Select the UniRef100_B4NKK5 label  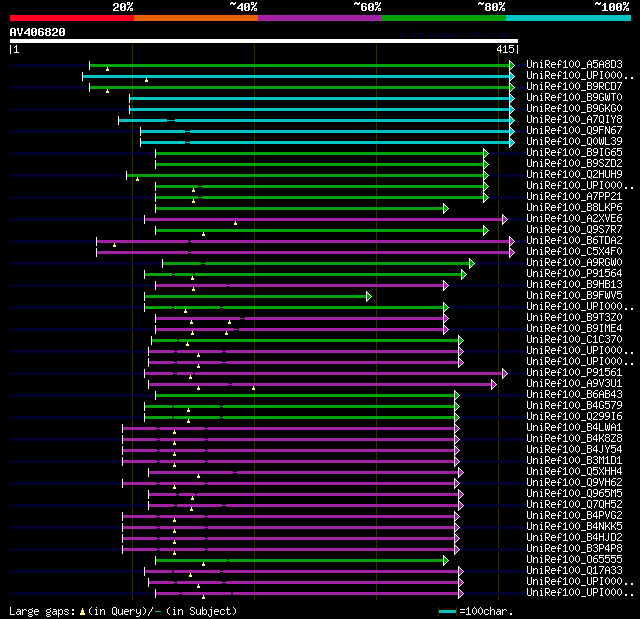tap(574, 527)
